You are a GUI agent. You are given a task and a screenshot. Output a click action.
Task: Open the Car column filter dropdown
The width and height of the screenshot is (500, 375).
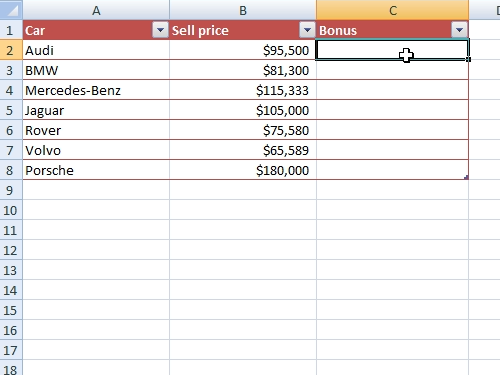[160, 30]
